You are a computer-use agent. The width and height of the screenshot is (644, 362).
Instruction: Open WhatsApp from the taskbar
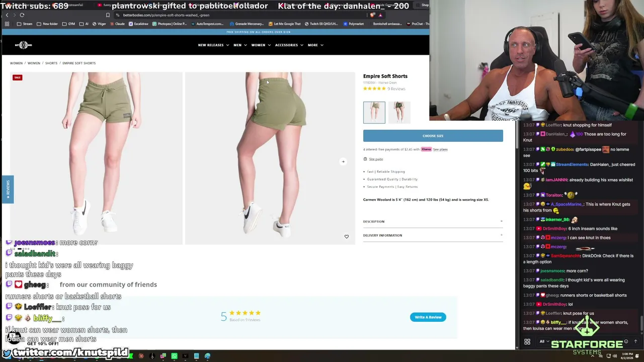[174, 356]
